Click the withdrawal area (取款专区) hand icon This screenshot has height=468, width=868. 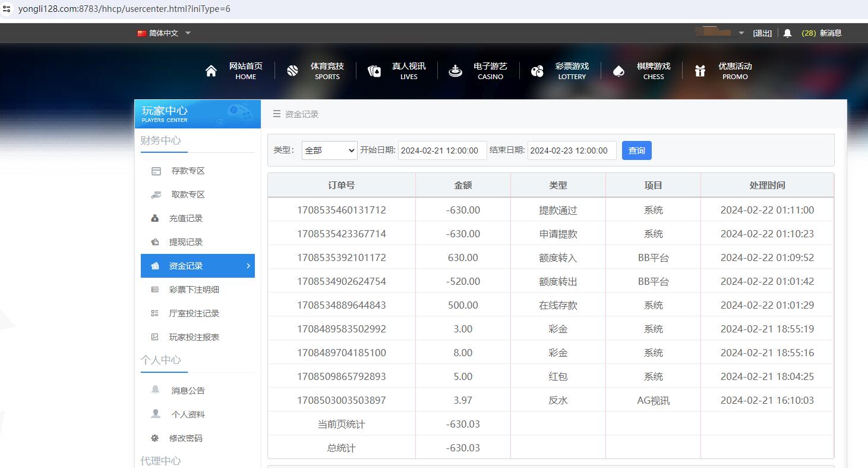[156, 194]
